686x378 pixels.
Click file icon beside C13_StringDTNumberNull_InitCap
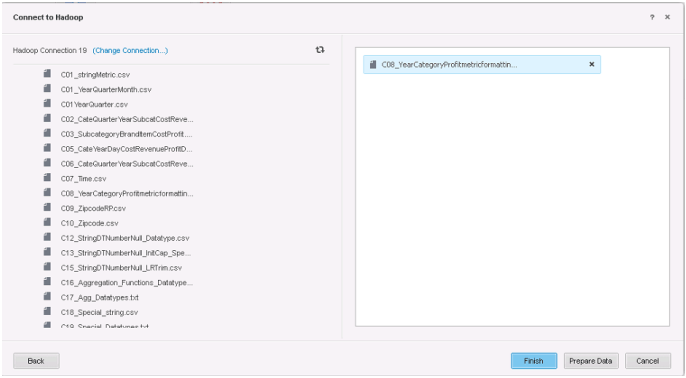(x=47, y=252)
